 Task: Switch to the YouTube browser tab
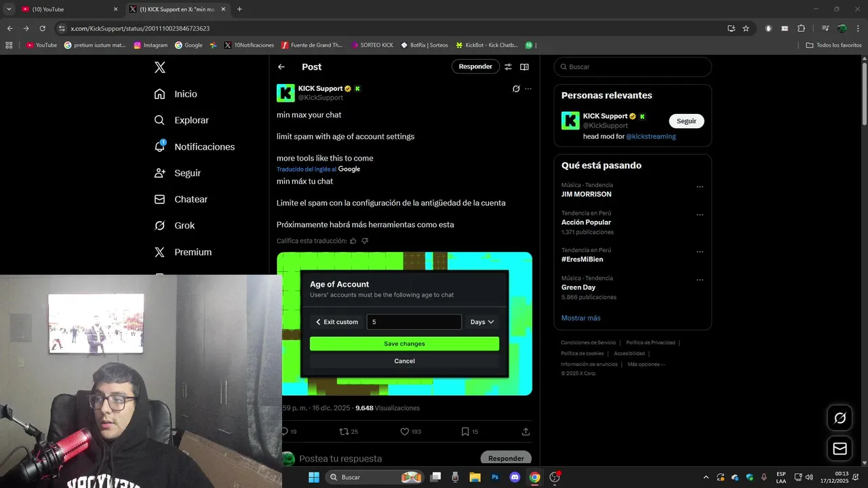coord(68,9)
